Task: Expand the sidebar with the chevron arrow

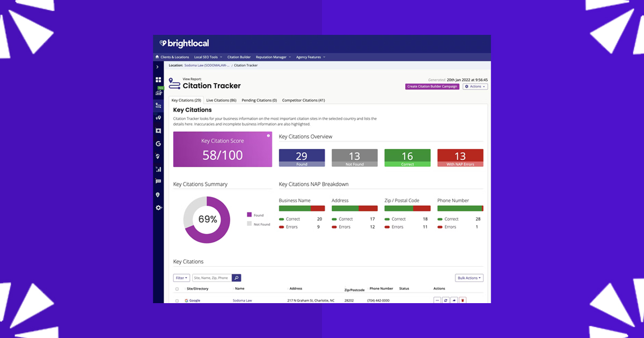Action: (x=157, y=67)
